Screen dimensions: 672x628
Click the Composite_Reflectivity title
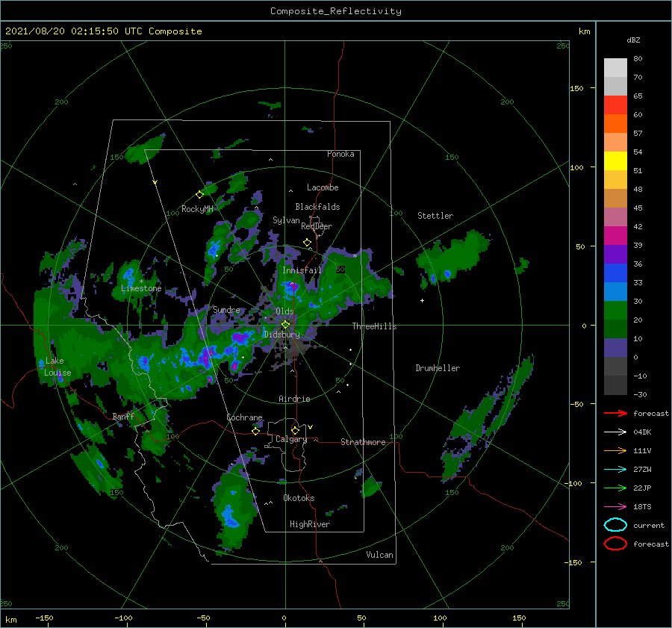[336, 11]
